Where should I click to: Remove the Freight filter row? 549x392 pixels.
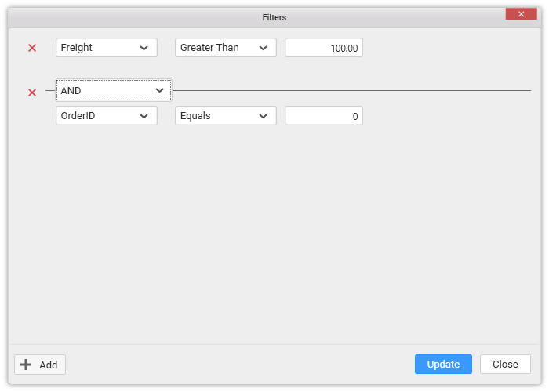[x=32, y=48]
